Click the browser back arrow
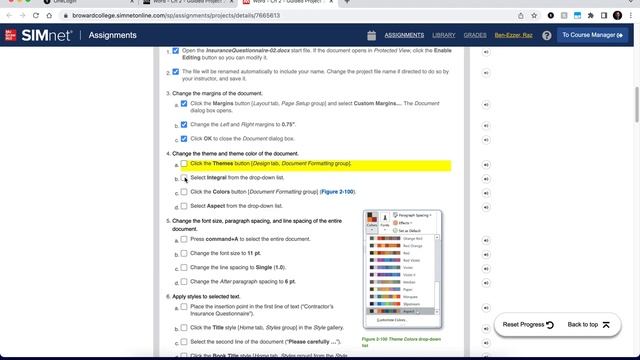 pos(9,16)
